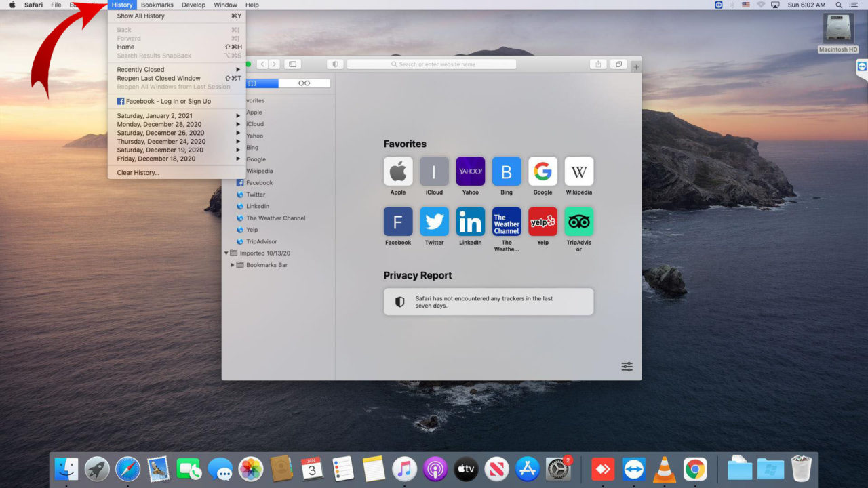Expand Monday, December 28, 2020 history
The height and width of the screenshot is (488, 868).
point(177,125)
